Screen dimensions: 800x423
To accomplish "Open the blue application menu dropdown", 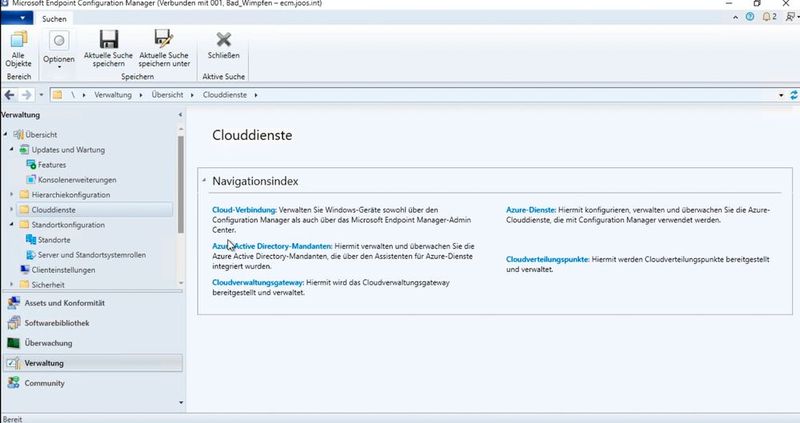I will [15, 18].
